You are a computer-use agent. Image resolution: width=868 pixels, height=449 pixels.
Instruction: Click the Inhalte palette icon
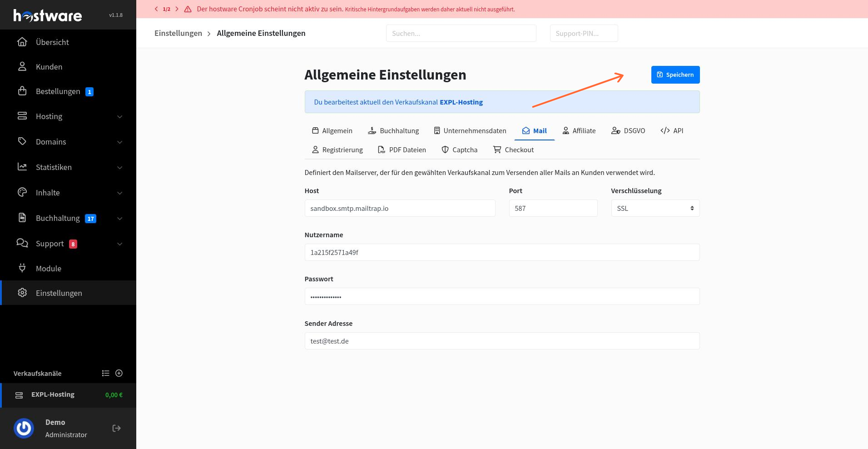point(22,192)
